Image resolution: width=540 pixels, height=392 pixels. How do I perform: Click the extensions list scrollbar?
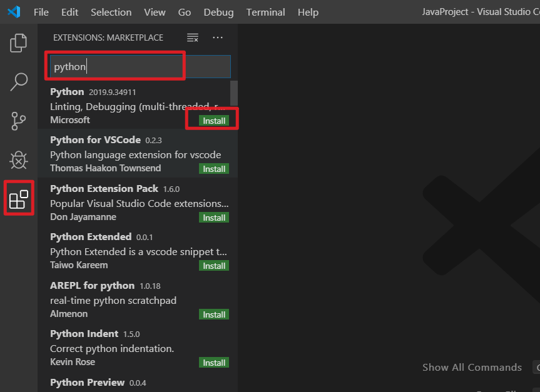(x=234, y=93)
